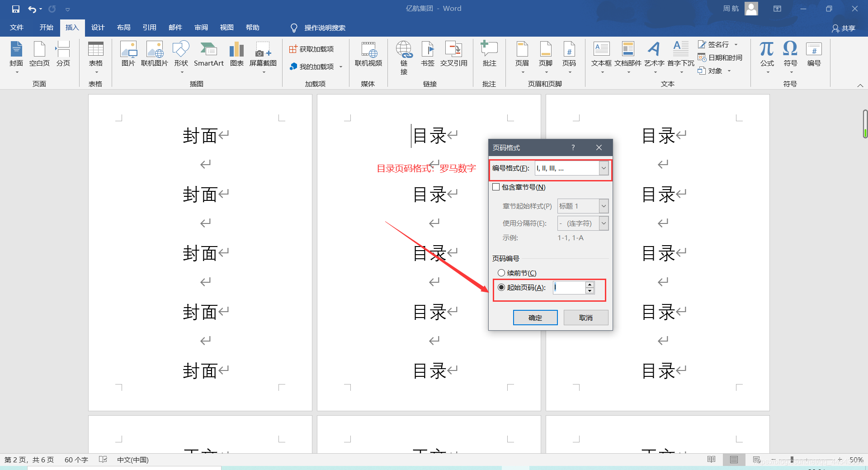Screen dimensions: 868x470
Task: Insert a cross-reference (交叉引用)
Action: click(453, 54)
